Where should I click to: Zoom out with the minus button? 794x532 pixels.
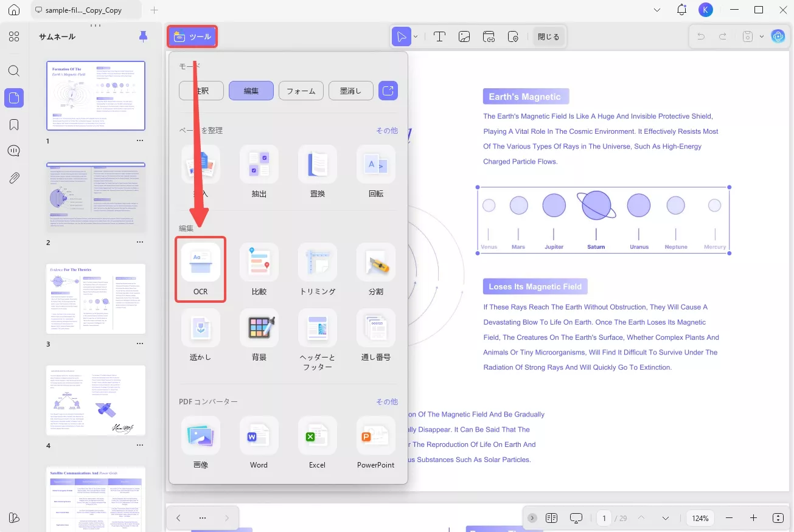(x=730, y=518)
